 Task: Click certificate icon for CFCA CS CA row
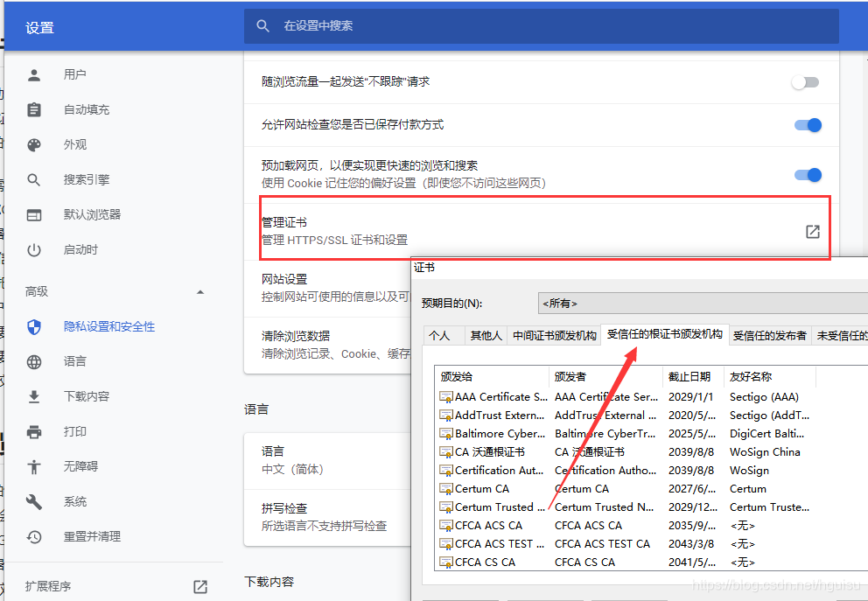pos(445,562)
